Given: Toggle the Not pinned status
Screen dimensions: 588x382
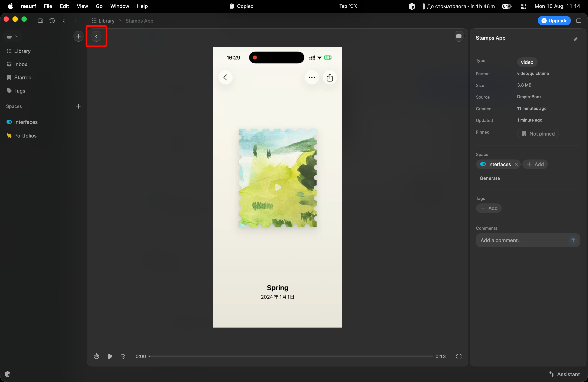Looking at the screenshot, I should coord(538,134).
